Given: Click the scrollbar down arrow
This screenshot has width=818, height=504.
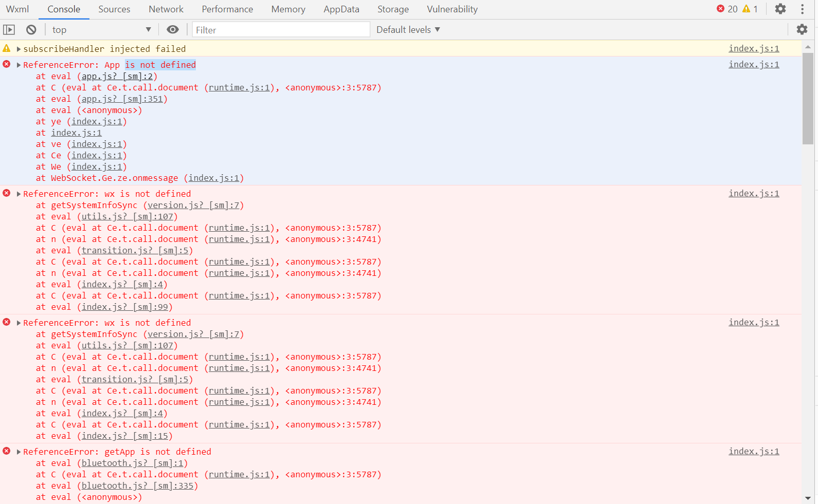Looking at the screenshot, I should pos(808,498).
